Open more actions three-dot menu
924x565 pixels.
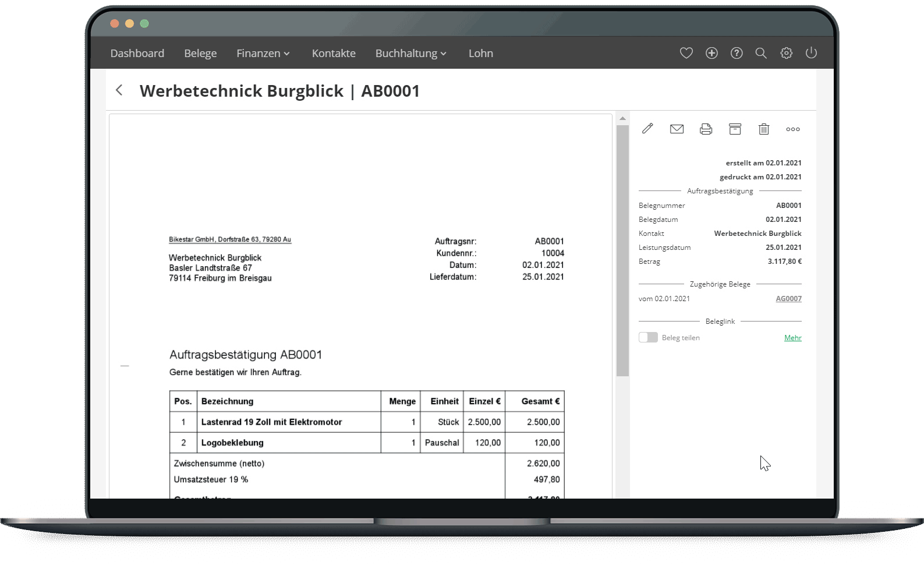click(x=792, y=129)
